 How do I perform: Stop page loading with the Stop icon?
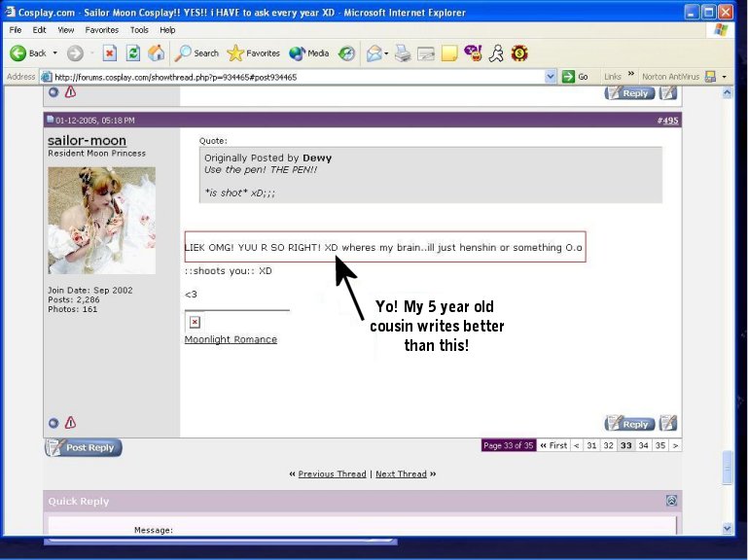click(x=110, y=53)
